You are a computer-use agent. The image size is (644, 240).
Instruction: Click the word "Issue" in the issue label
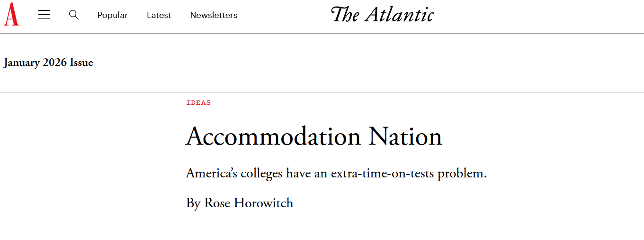(x=81, y=63)
